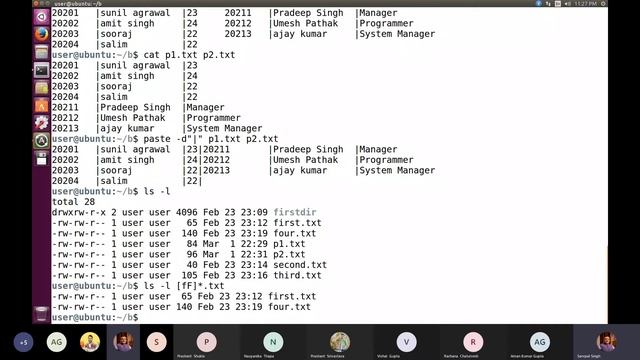
Task: Select Prashant Shukla participant tile
Action: (x=207, y=342)
